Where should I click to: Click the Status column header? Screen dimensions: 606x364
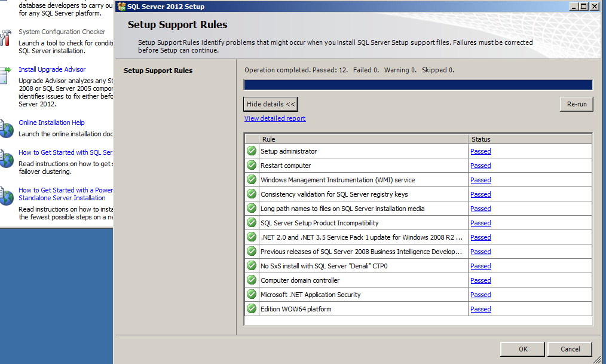[x=530, y=139]
